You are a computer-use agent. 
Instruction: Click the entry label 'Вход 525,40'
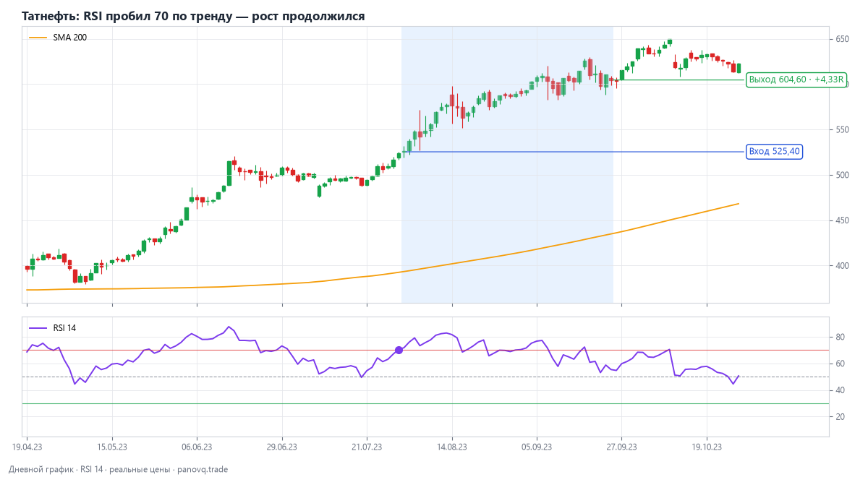(x=774, y=152)
